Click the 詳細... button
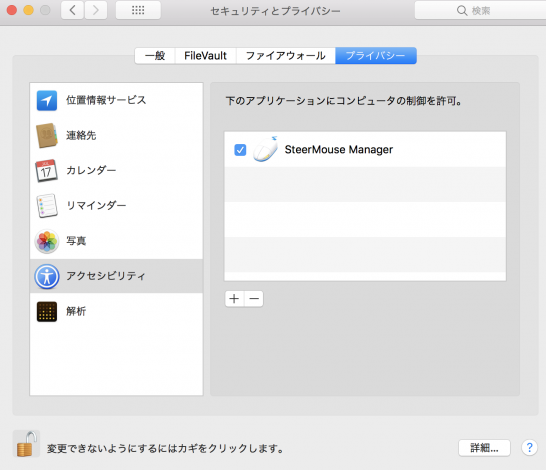The height and width of the screenshot is (470, 546). 484,448
